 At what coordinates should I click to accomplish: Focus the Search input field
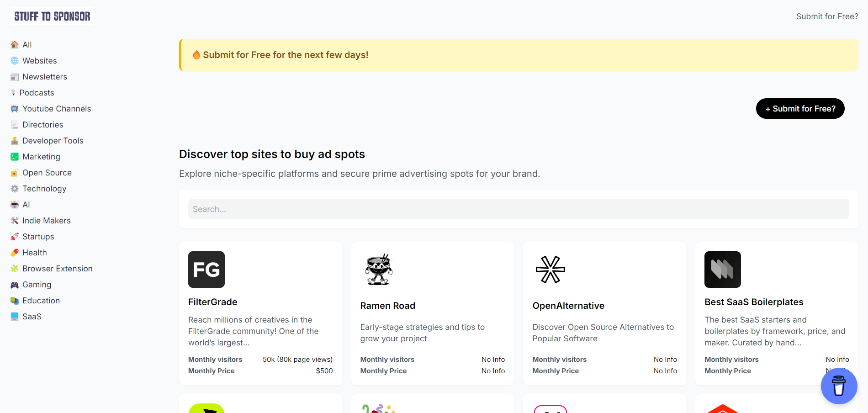tap(518, 209)
